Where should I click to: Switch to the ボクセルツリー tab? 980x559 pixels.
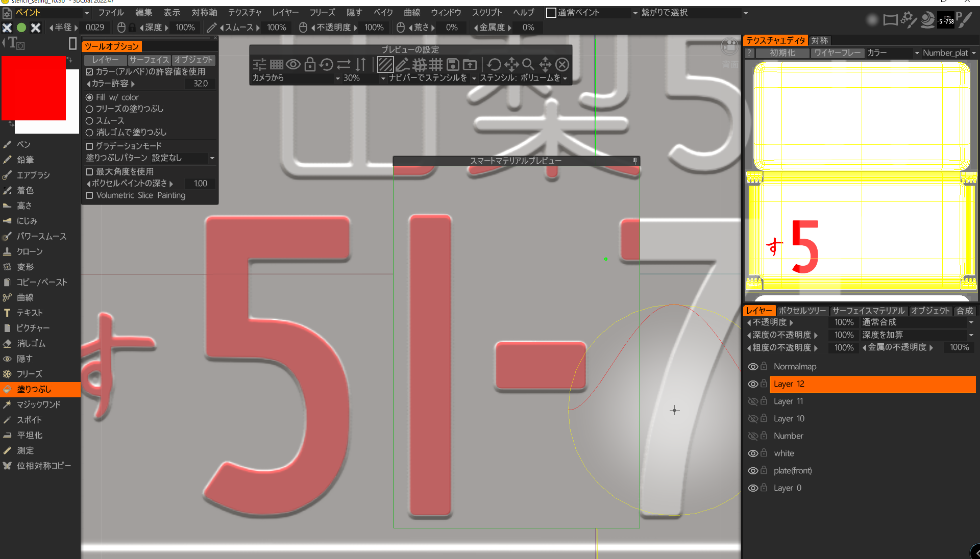tap(802, 311)
